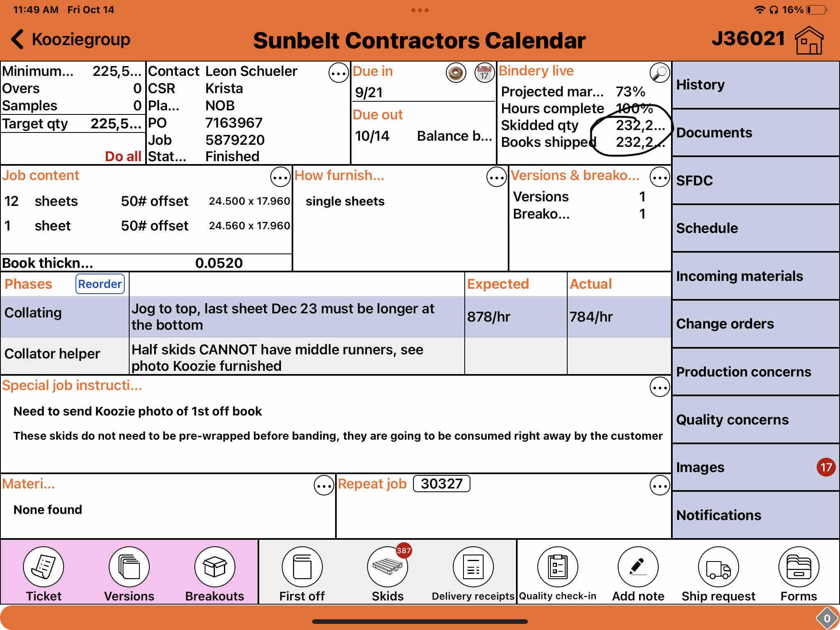This screenshot has height=630, width=840.
Task: Open the Ticket icon
Action: coord(43,567)
